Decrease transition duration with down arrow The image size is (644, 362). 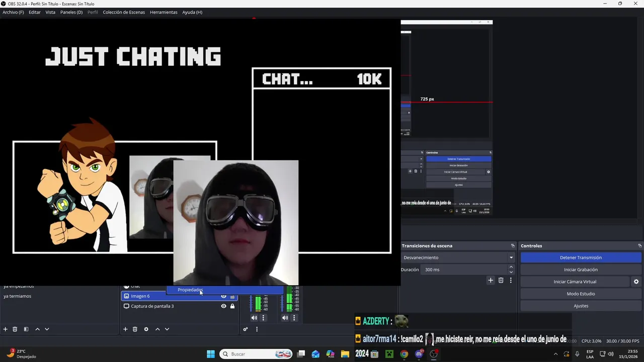coord(511,272)
